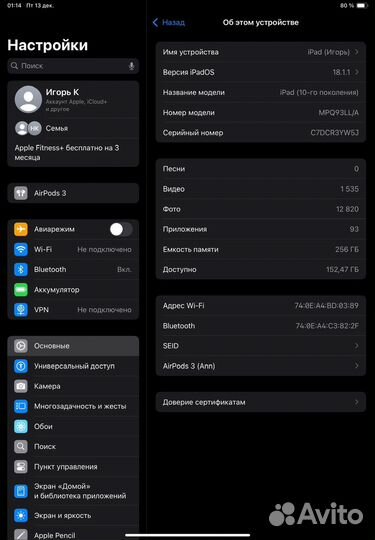Tap the Серийный номер value

point(334,133)
